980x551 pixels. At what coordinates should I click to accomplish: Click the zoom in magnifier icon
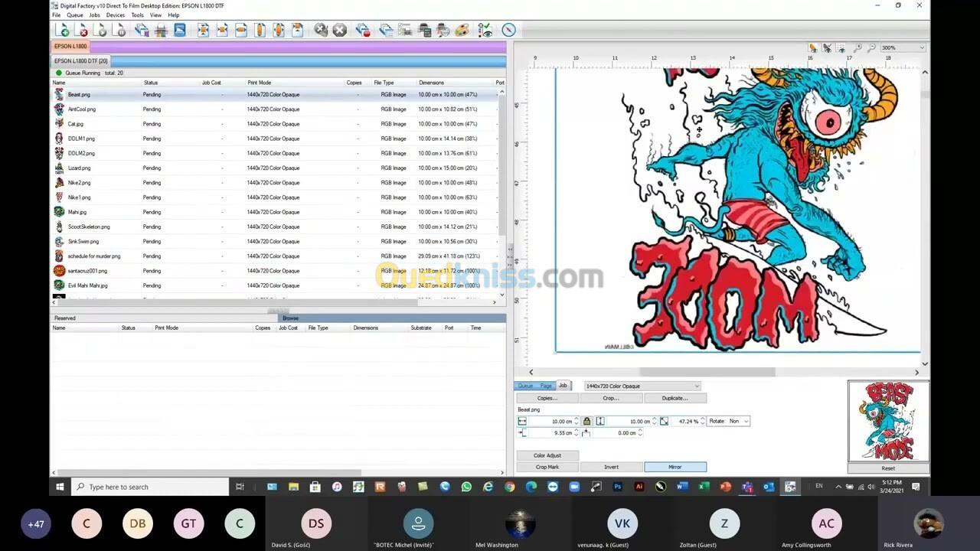857,47
